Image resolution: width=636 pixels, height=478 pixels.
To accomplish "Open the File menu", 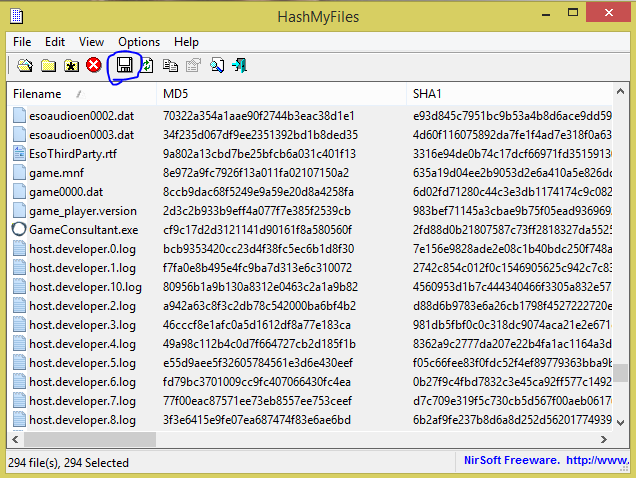I will (22, 42).
